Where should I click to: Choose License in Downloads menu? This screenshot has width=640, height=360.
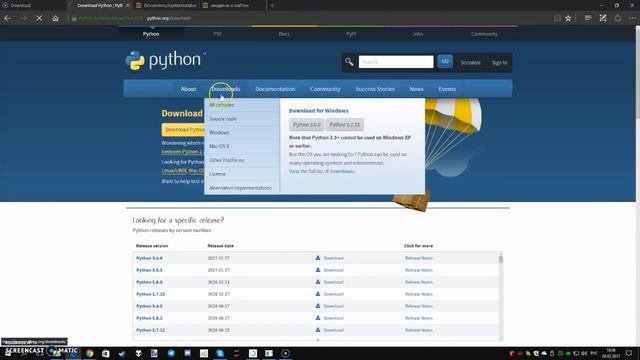[x=242, y=174]
